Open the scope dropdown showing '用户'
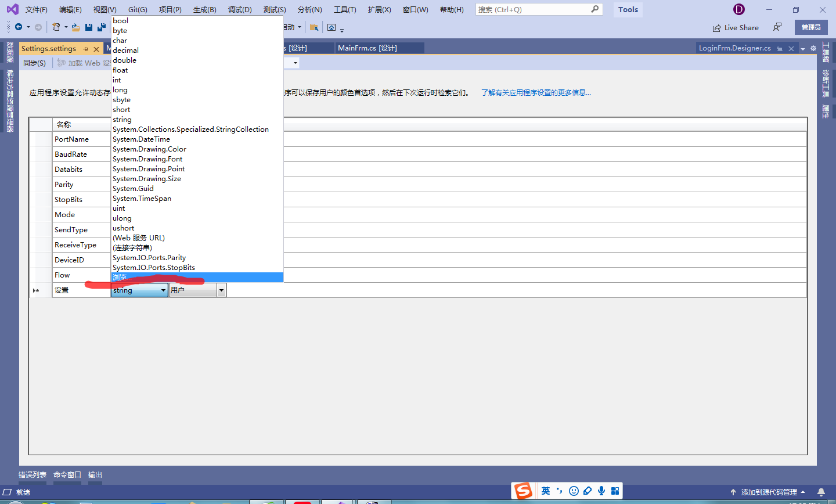Viewport: 836px width, 504px height. tap(197, 290)
